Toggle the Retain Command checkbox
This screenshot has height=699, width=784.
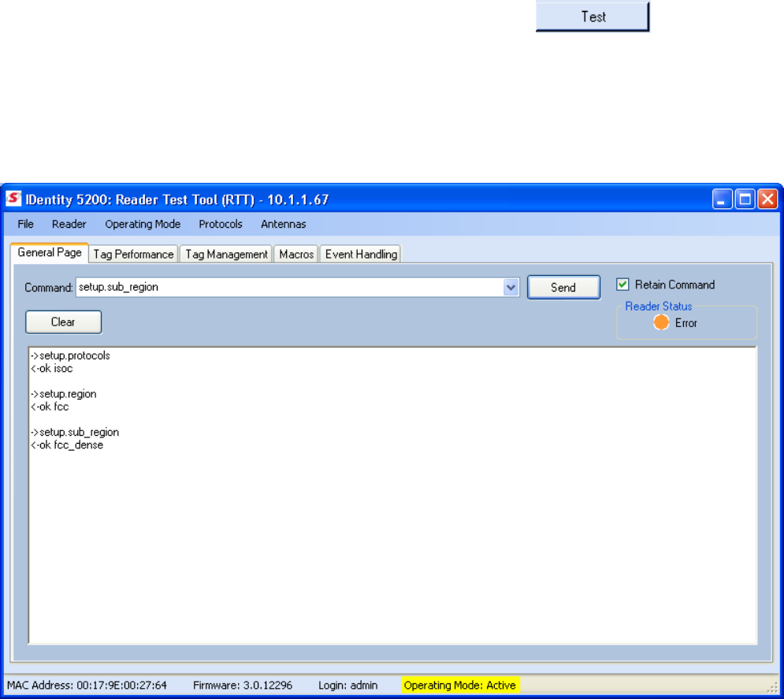tap(622, 284)
